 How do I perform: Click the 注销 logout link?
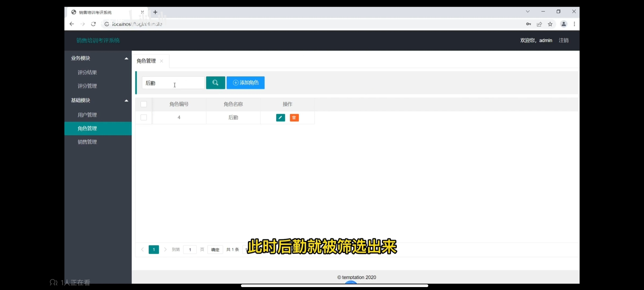coord(563,40)
